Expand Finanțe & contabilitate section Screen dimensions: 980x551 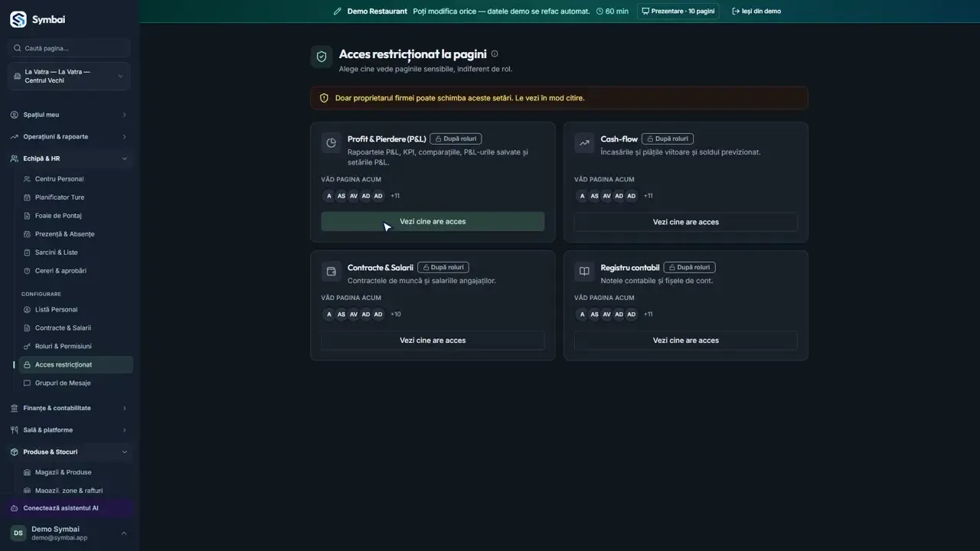coord(69,408)
